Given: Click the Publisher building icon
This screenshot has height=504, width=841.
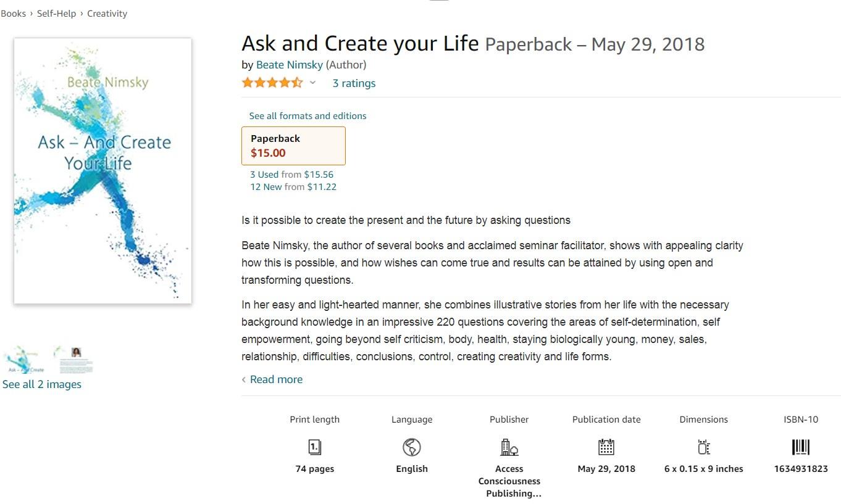Looking at the screenshot, I should coord(509,447).
